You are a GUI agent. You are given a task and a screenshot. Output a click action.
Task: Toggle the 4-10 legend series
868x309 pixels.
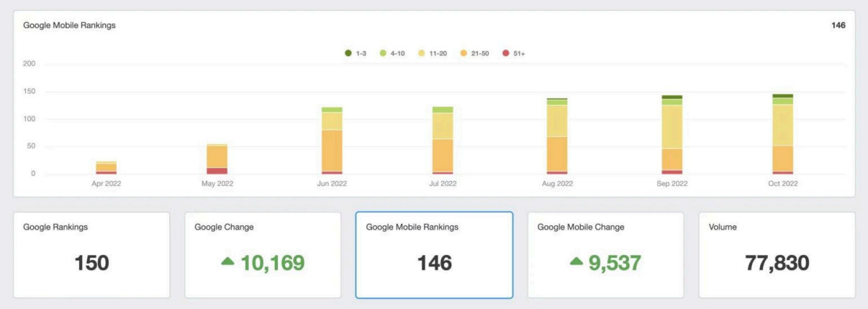tap(392, 53)
